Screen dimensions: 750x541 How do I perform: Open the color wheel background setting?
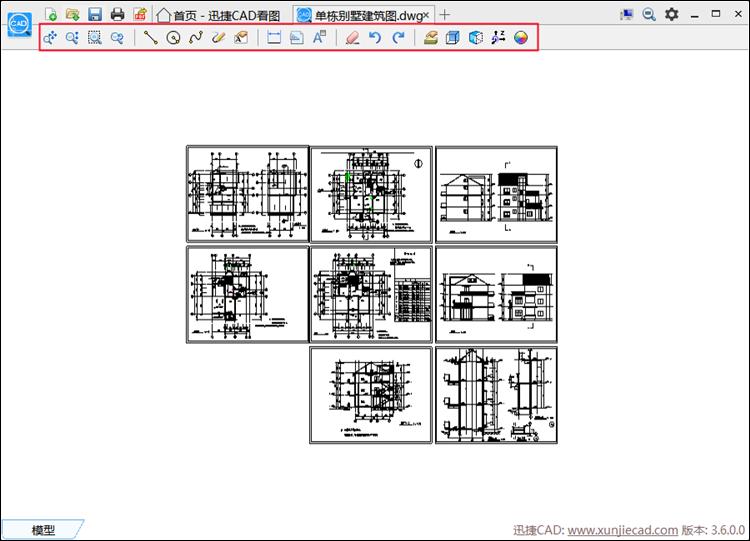click(521, 37)
